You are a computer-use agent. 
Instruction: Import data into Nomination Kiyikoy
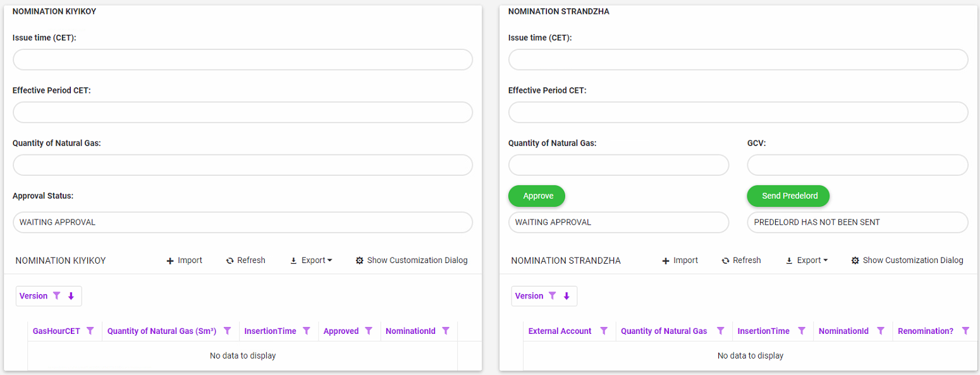coord(184,261)
